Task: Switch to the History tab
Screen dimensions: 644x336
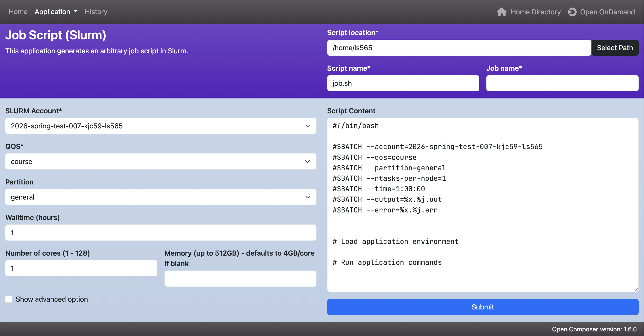Action: point(96,11)
